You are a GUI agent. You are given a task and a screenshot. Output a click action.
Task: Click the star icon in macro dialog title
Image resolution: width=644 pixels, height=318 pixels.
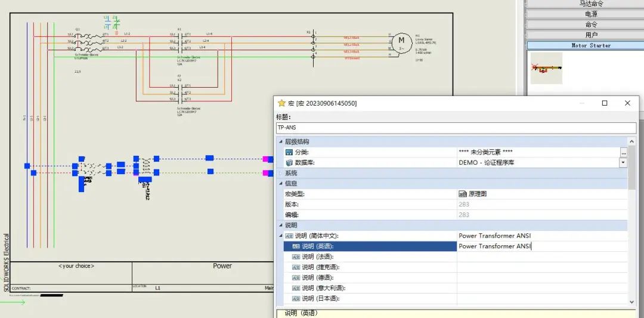click(281, 103)
